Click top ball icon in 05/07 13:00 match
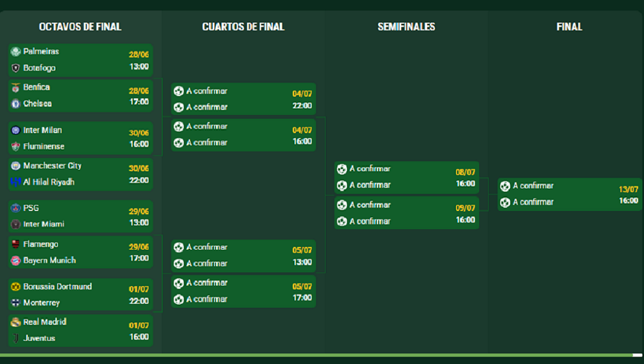The height and width of the screenshot is (364, 644). 179,247
